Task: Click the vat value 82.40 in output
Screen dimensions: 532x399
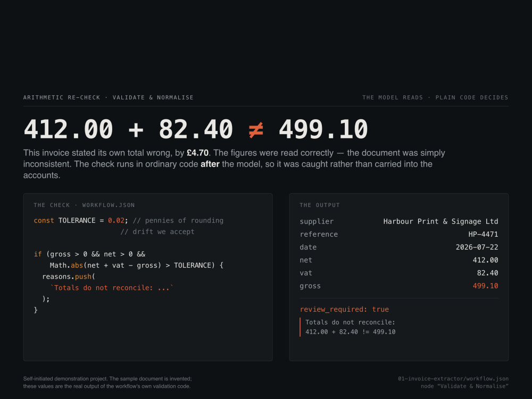Action: pyautogui.click(x=487, y=273)
